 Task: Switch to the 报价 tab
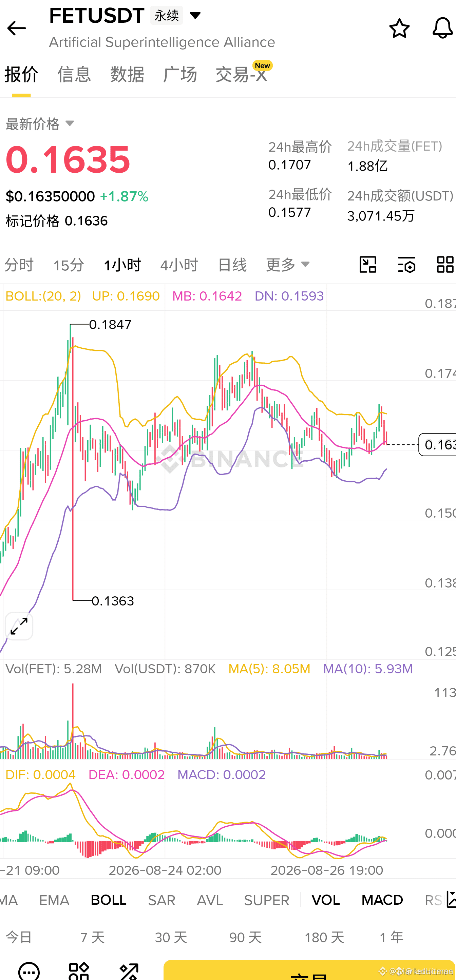21,74
